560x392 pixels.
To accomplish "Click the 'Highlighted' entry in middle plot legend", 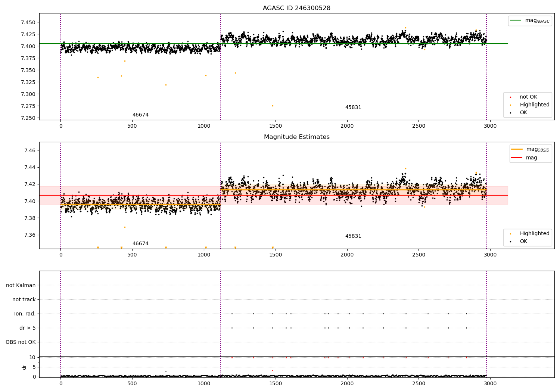I will pos(529,234).
